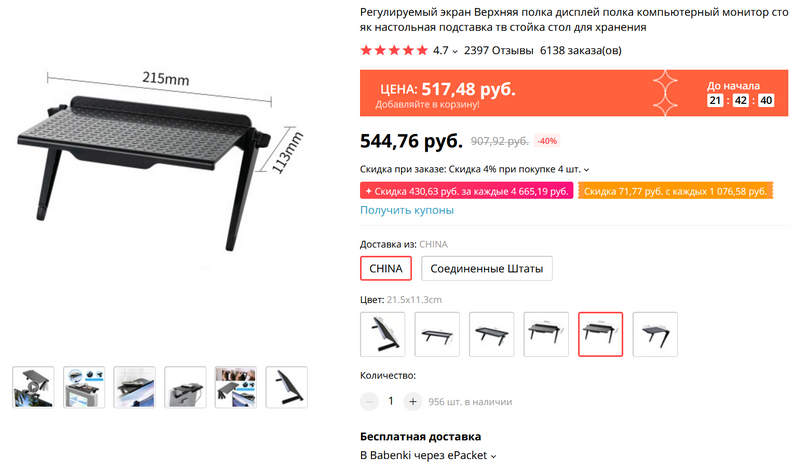
Task: Expand the 4.7 rating dropdown arrow
Action: tap(455, 51)
